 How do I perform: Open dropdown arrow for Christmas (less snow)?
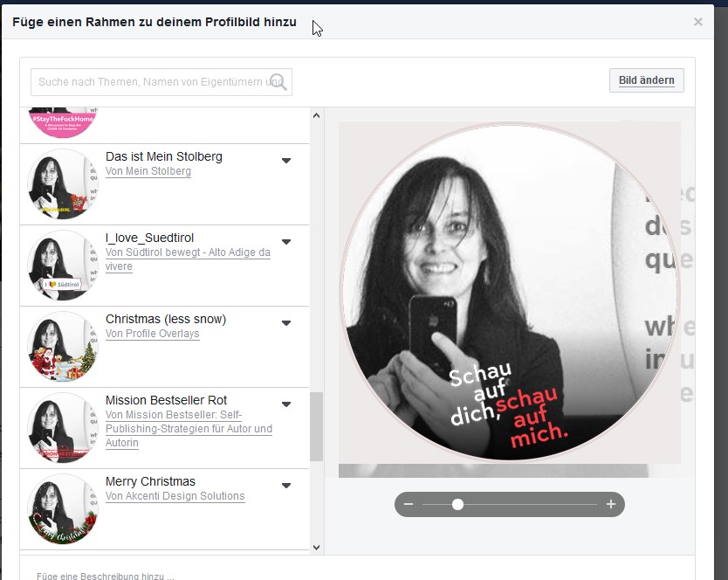click(x=286, y=323)
